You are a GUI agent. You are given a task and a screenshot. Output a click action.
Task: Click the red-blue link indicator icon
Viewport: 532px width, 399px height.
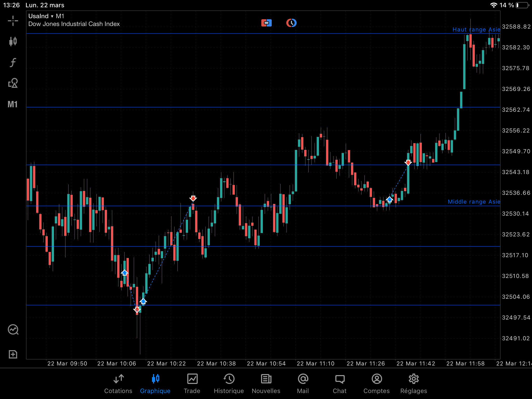[x=266, y=23]
